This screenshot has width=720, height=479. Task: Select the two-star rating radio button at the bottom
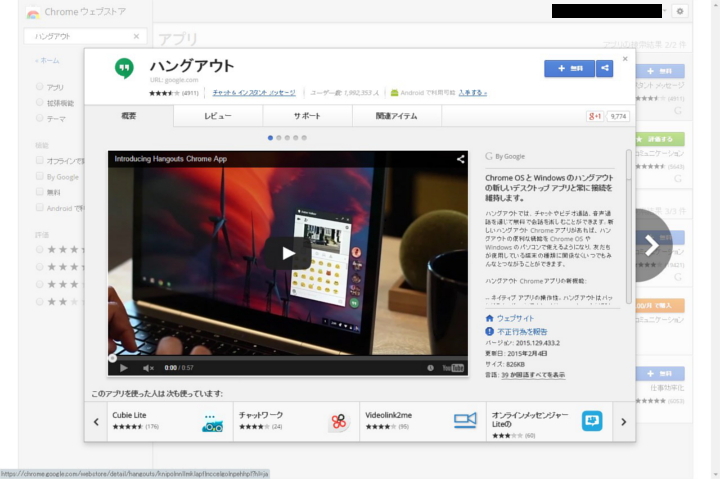pyautogui.click(x=39, y=302)
